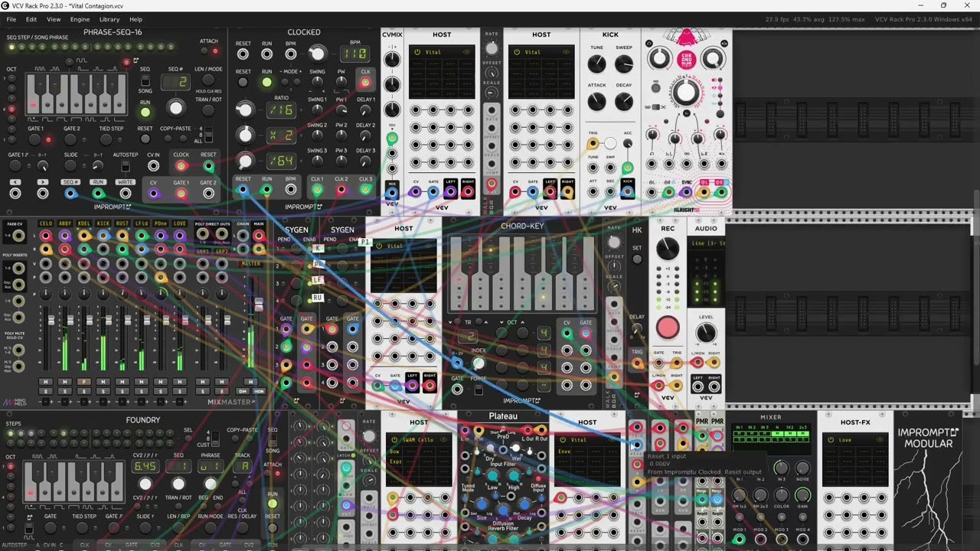
Task: Click the MON button in MixMaster
Action: (x=260, y=391)
